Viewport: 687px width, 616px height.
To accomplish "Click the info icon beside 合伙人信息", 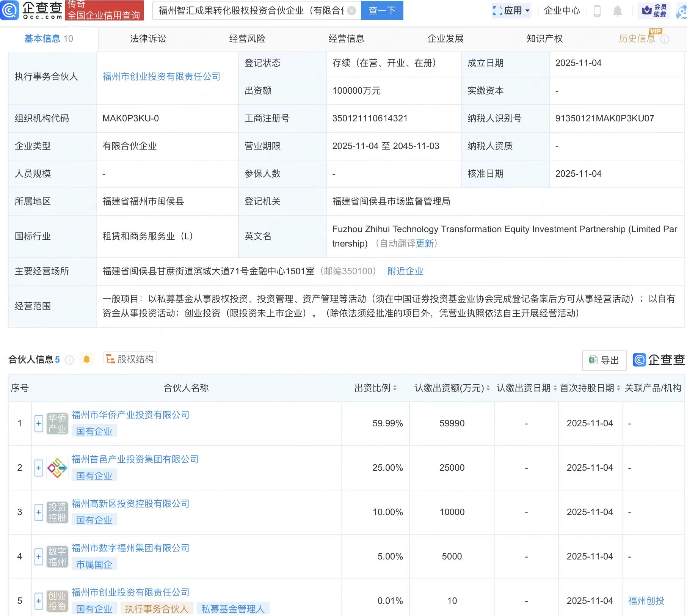I will click(69, 360).
